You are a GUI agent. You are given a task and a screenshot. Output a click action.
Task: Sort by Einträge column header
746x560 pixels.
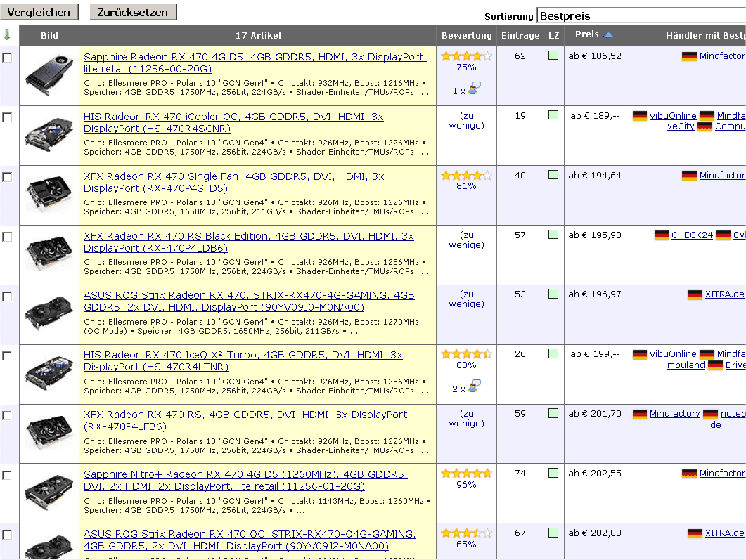pyautogui.click(x=520, y=35)
